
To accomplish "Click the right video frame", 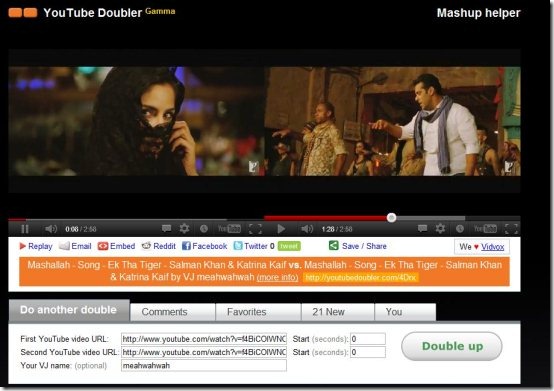I will pos(393,121).
